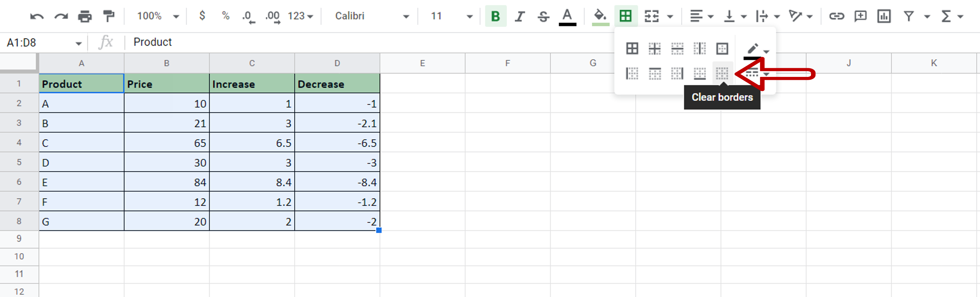Toggle bold formatting
The image size is (980, 297).
(x=495, y=16)
